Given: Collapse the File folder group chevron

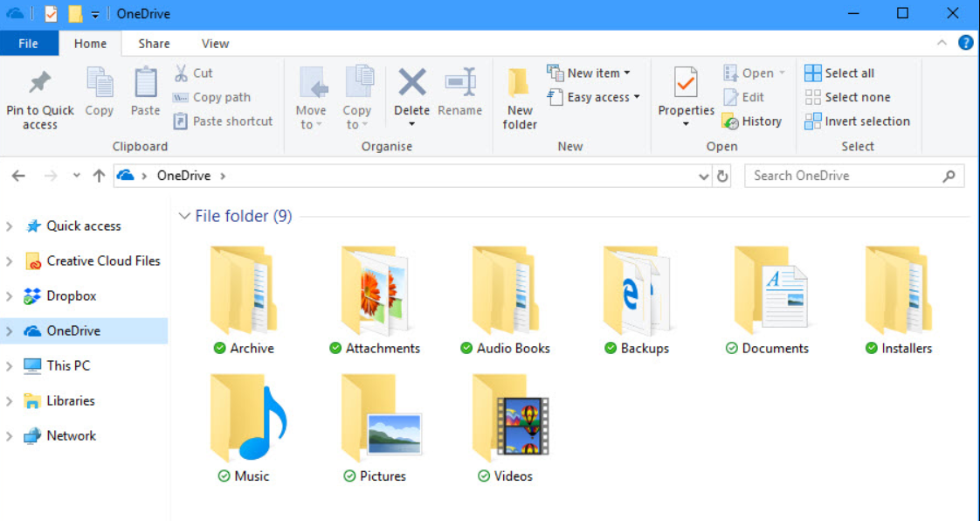Looking at the screenshot, I should tap(184, 216).
